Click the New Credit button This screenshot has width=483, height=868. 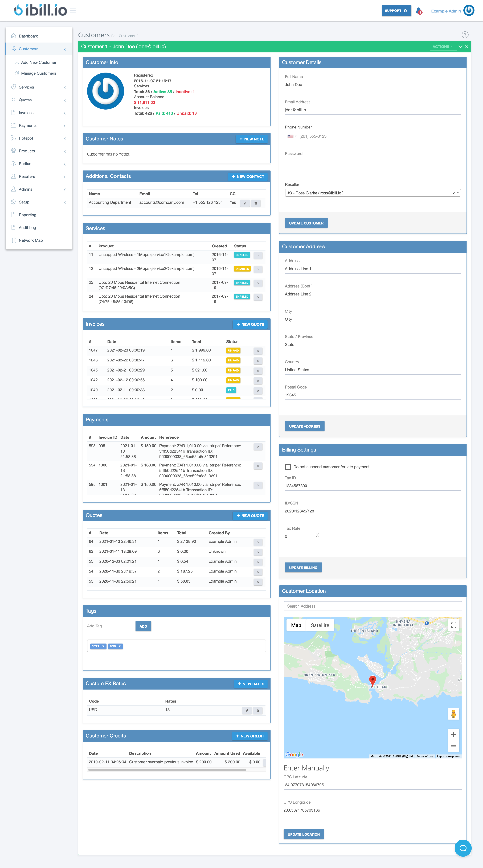pyautogui.click(x=250, y=736)
